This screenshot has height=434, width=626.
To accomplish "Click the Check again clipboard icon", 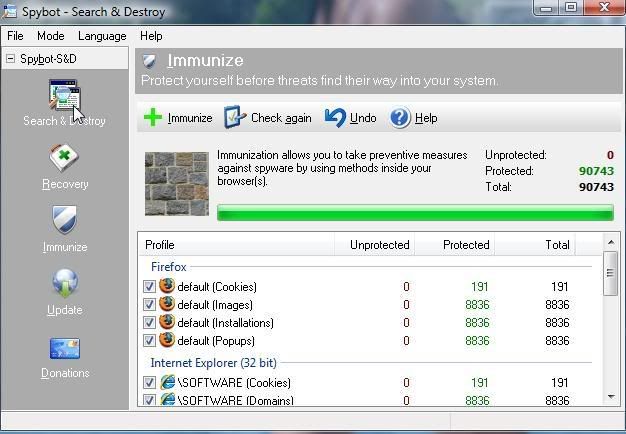I will (x=235, y=117).
